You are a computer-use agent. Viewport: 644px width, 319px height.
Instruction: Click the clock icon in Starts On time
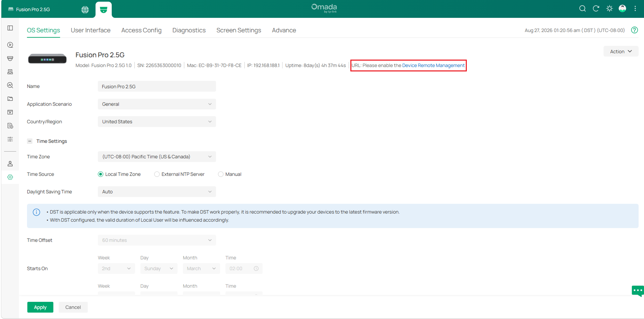pyautogui.click(x=256, y=269)
